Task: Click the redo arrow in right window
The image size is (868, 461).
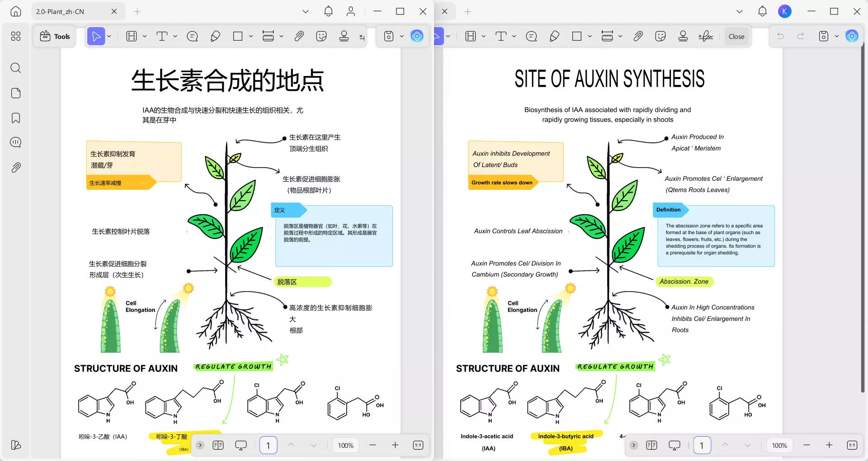Action: (x=801, y=36)
